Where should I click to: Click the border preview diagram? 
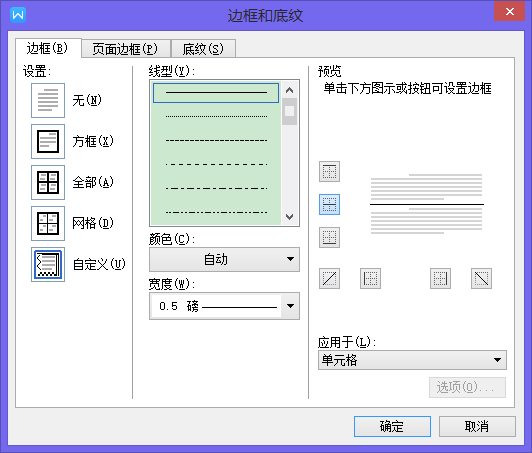point(426,204)
